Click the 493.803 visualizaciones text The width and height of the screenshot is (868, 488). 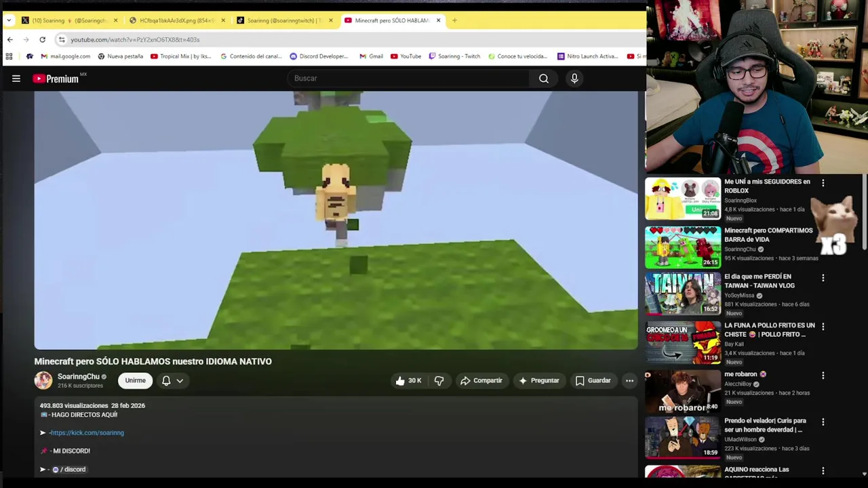pyautogui.click(x=74, y=405)
